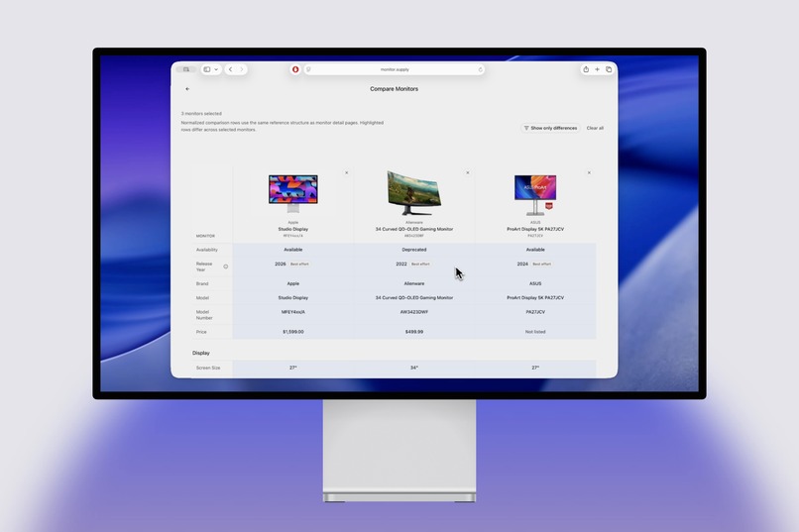Go forward with the browser forward arrow
The width and height of the screenshot is (799, 532).
pos(242,69)
